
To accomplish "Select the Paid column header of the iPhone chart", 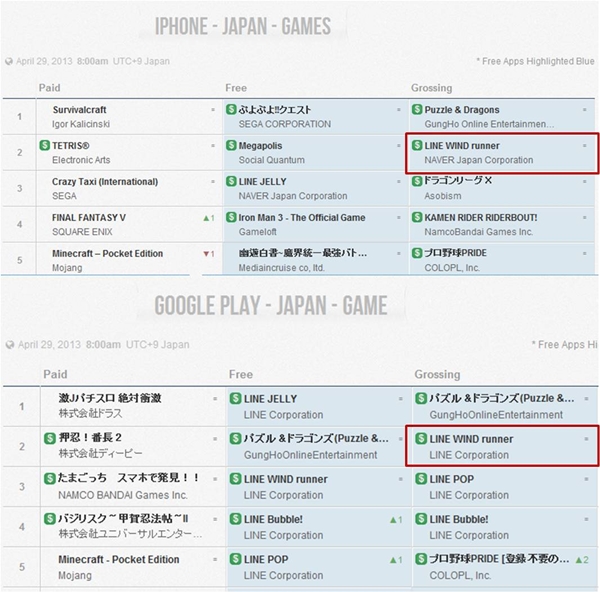I will tap(50, 88).
